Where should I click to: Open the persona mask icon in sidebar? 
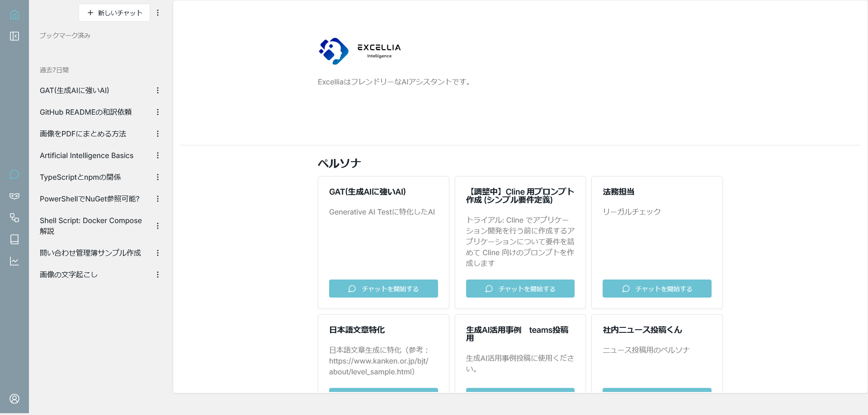point(14,196)
